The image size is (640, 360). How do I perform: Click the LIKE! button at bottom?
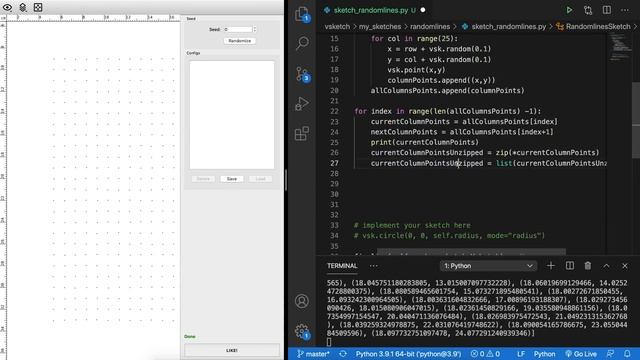click(x=232, y=350)
